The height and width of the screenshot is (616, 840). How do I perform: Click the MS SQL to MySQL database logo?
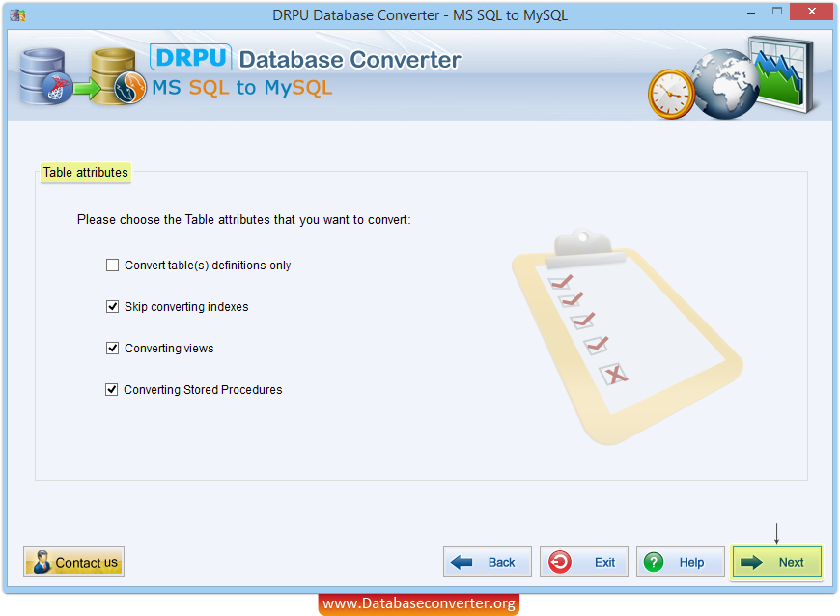click(x=82, y=76)
